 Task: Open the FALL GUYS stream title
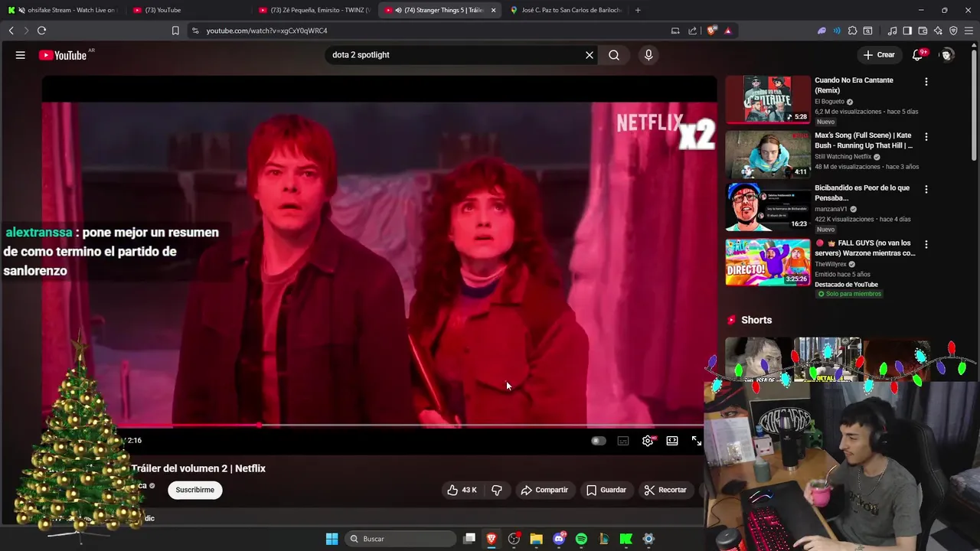(x=865, y=248)
